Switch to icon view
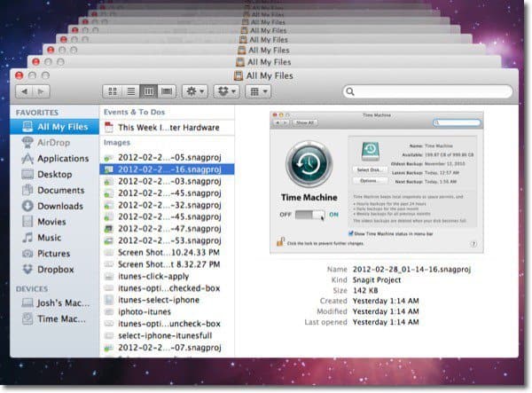The width and height of the screenshot is (532, 393). [x=113, y=91]
